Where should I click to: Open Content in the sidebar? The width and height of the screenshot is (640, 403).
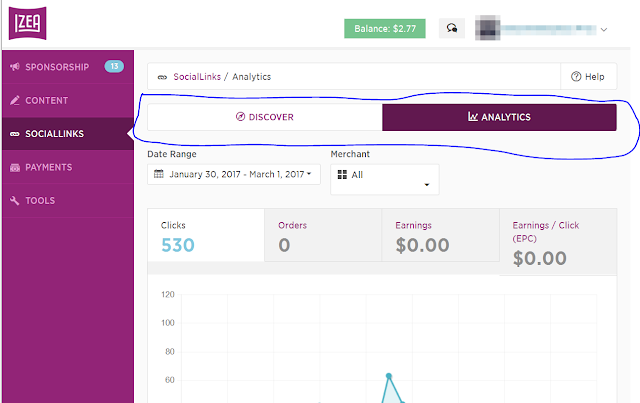(x=68, y=100)
